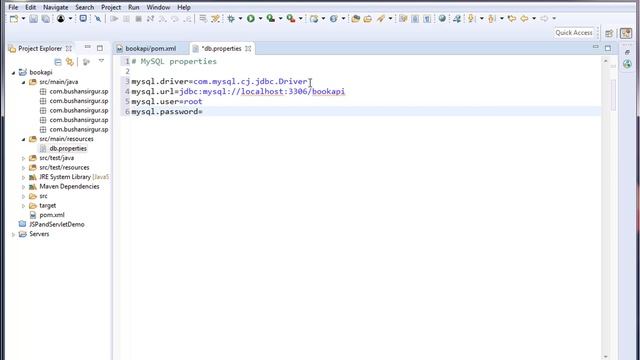Click the Last Edit Location icon
The image size is (640, 360).
(x=511, y=19)
